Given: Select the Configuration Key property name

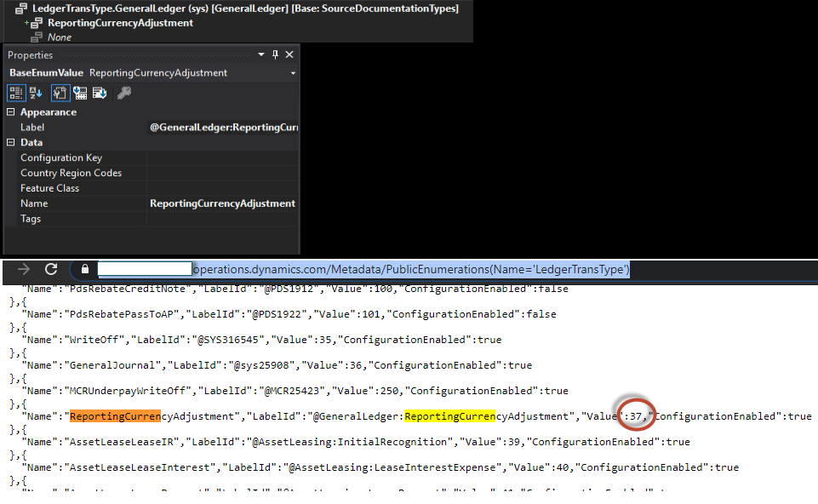Looking at the screenshot, I should point(61,157).
